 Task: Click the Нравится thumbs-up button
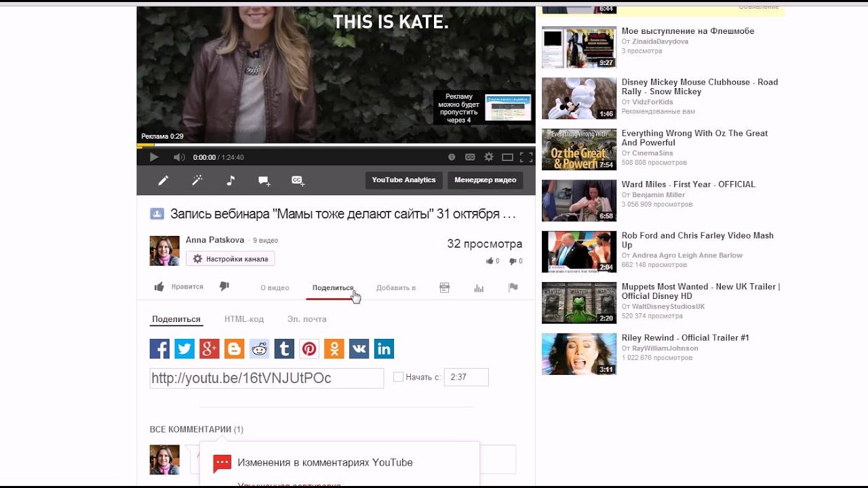(179, 287)
